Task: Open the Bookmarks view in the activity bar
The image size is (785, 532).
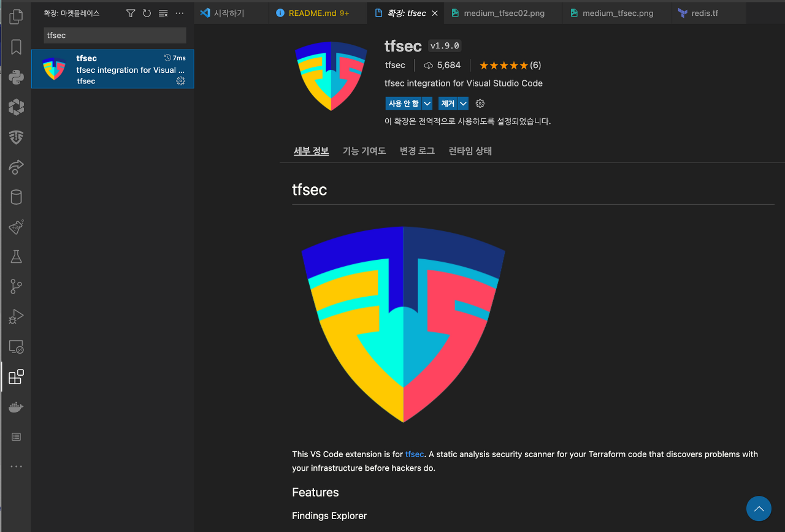Action: point(16,47)
